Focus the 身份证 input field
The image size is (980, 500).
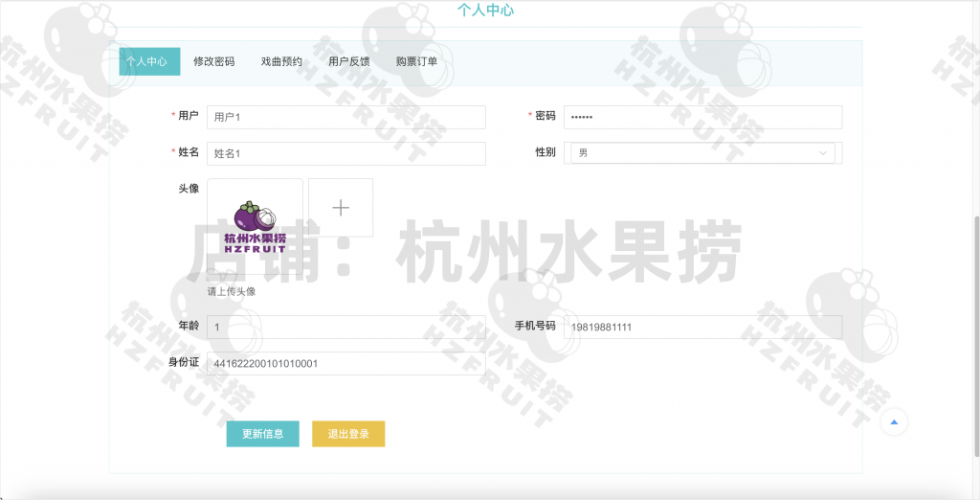pyautogui.click(x=346, y=363)
